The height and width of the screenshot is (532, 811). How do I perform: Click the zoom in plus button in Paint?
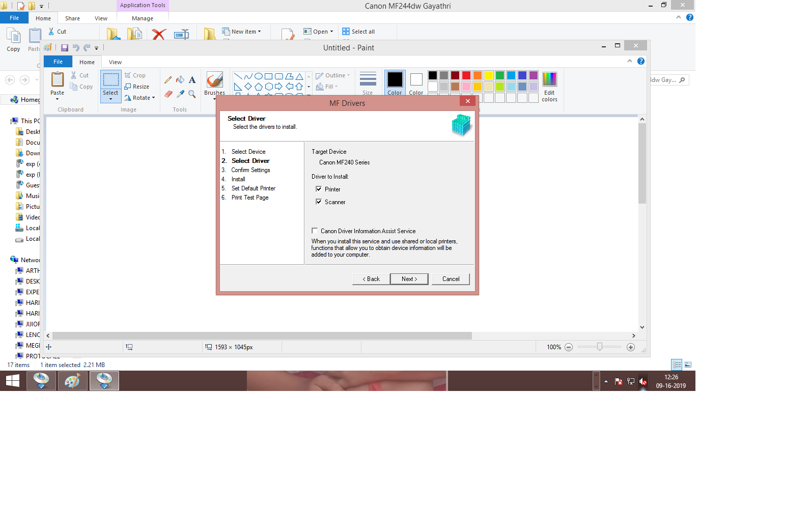tap(631, 347)
